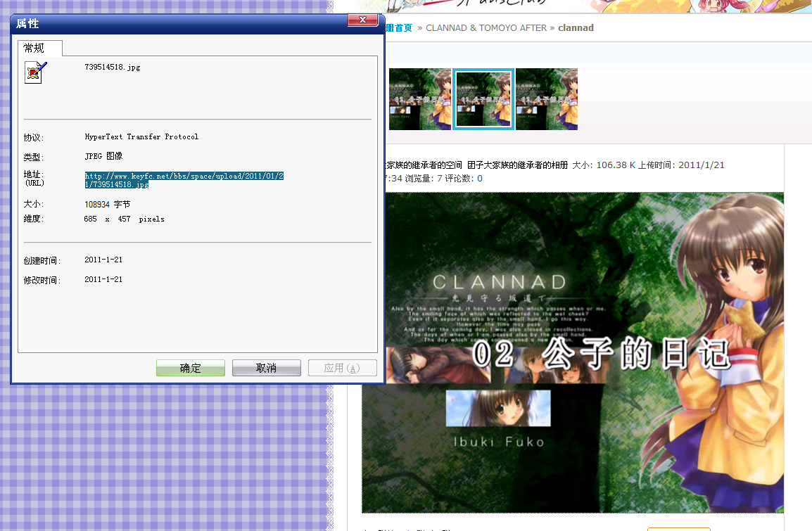
Task: Click the large CLANNAD Ibuki Fuko image
Action: pos(573,352)
